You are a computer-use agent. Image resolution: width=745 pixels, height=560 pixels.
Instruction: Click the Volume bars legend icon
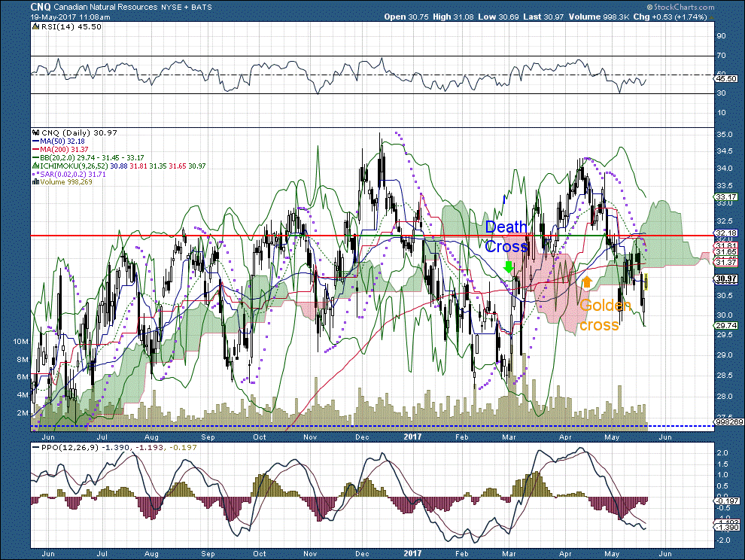pyautogui.click(x=35, y=183)
